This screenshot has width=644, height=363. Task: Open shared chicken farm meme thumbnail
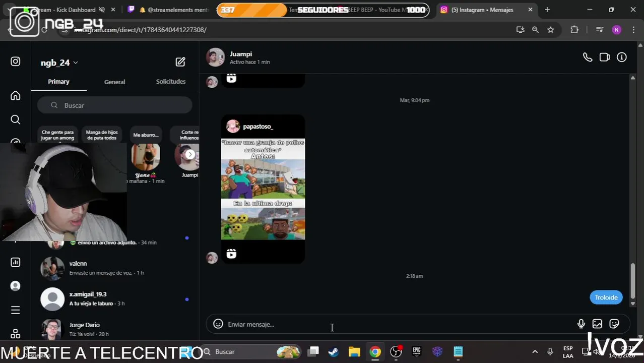(263, 189)
